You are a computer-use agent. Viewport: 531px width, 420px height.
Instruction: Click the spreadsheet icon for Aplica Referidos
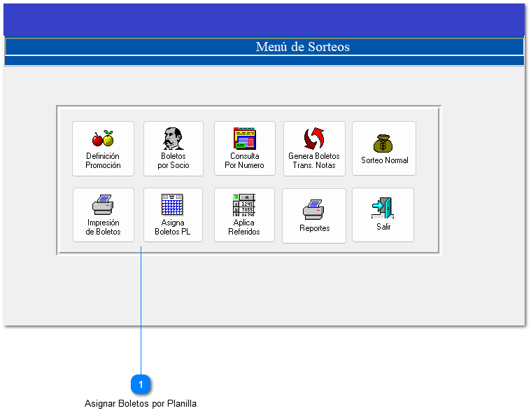pos(243,204)
